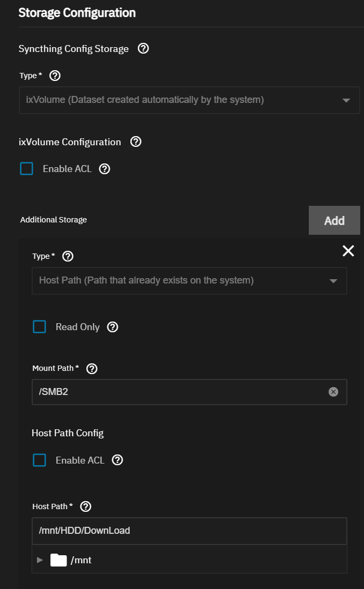The image size is (364, 589).
Task: Click Add to add additional storage
Action: tap(334, 220)
